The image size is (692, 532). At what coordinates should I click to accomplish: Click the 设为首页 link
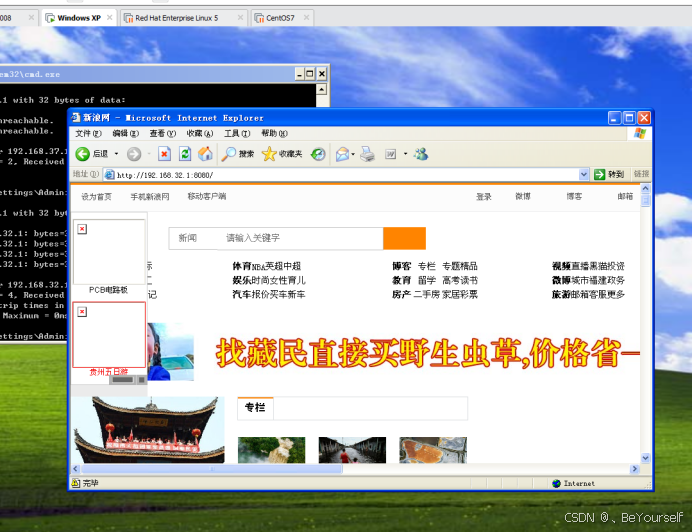coord(96,196)
